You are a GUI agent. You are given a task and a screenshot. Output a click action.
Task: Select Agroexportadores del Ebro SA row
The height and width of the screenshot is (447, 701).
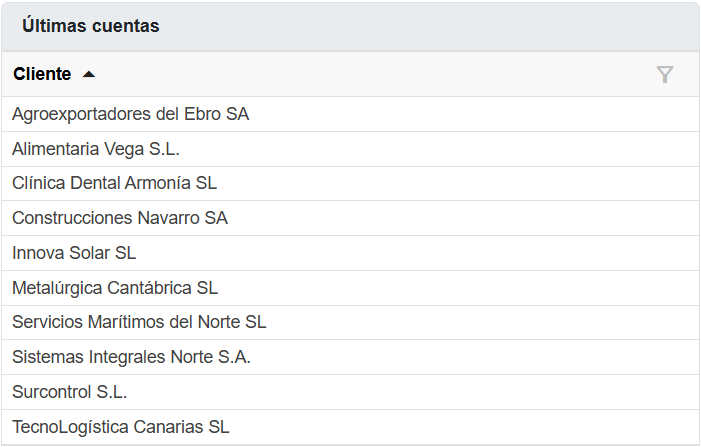click(x=130, y=114)
